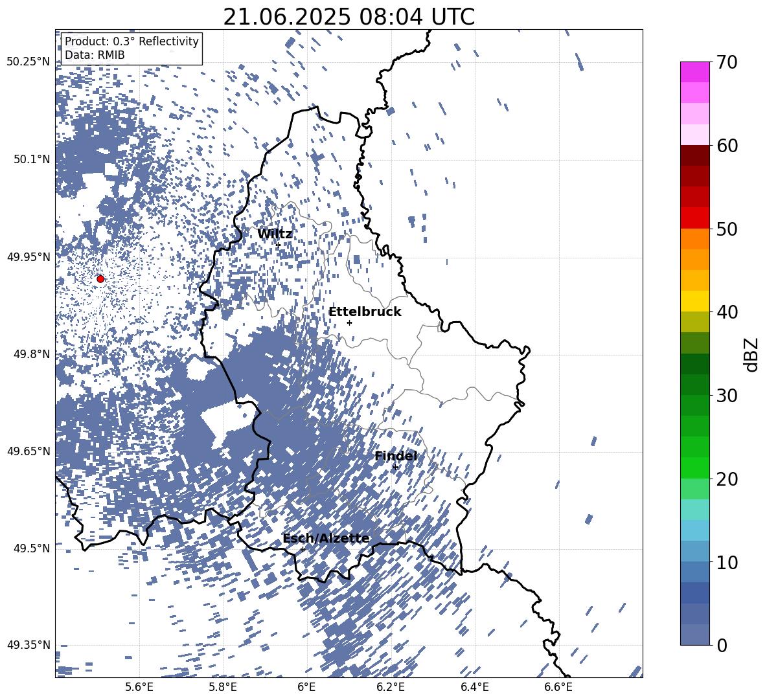Click the red radar location marker

pos(100,279)
